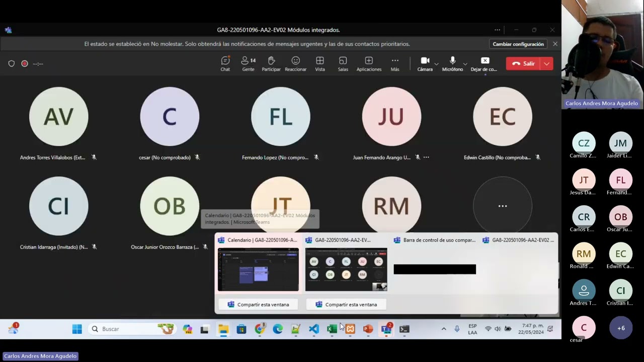Select Jesus Da. JT avatar in side roster

584,180
